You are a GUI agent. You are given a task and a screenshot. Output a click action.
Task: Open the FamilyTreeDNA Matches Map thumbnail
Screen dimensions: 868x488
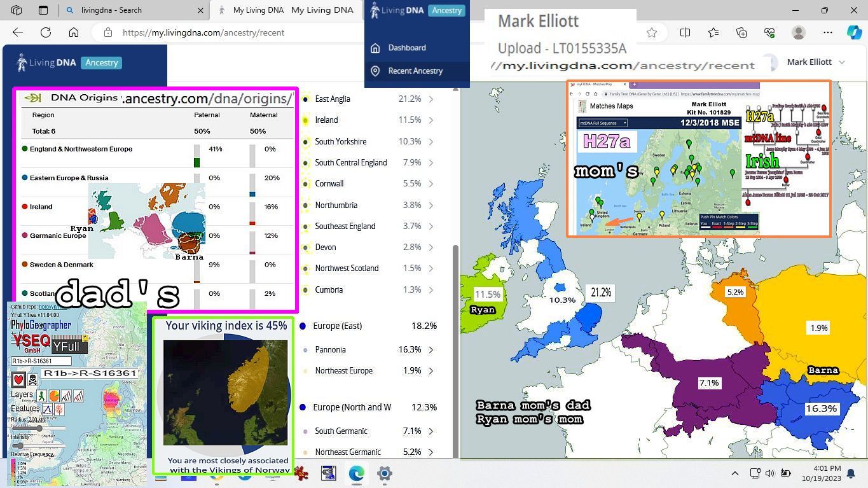click(x=699, y=158)
